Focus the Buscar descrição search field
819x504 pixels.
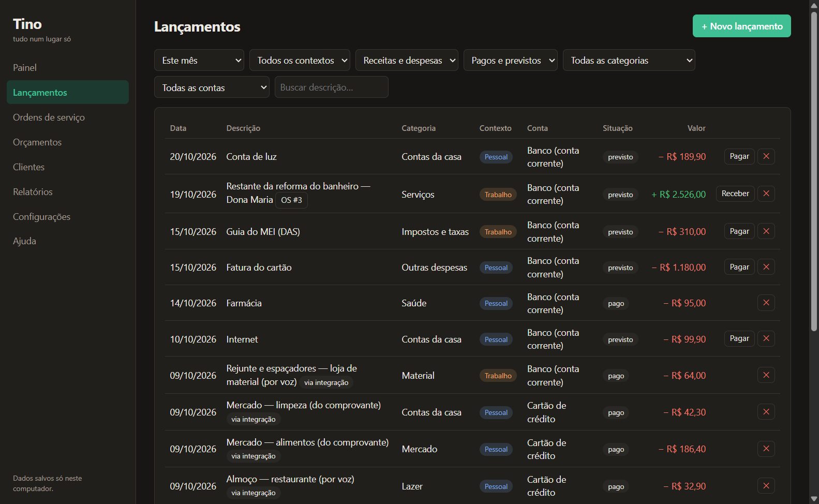point(331,87)
